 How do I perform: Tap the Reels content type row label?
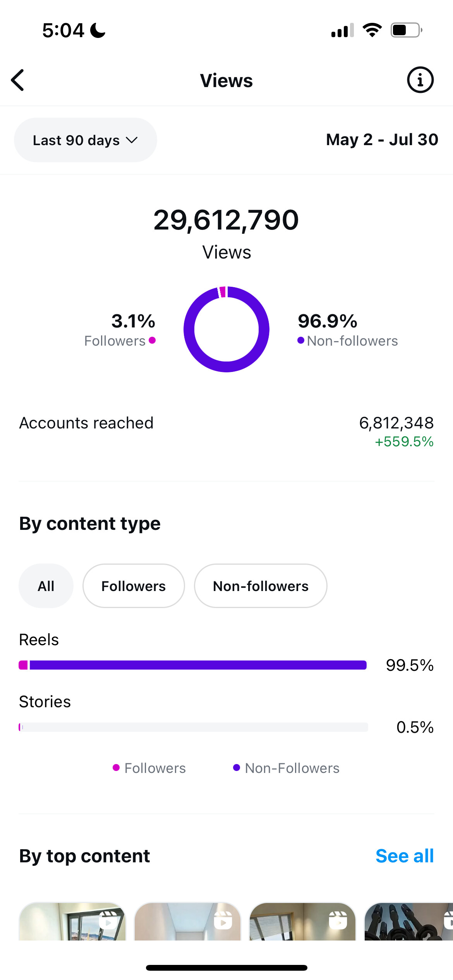39,640
